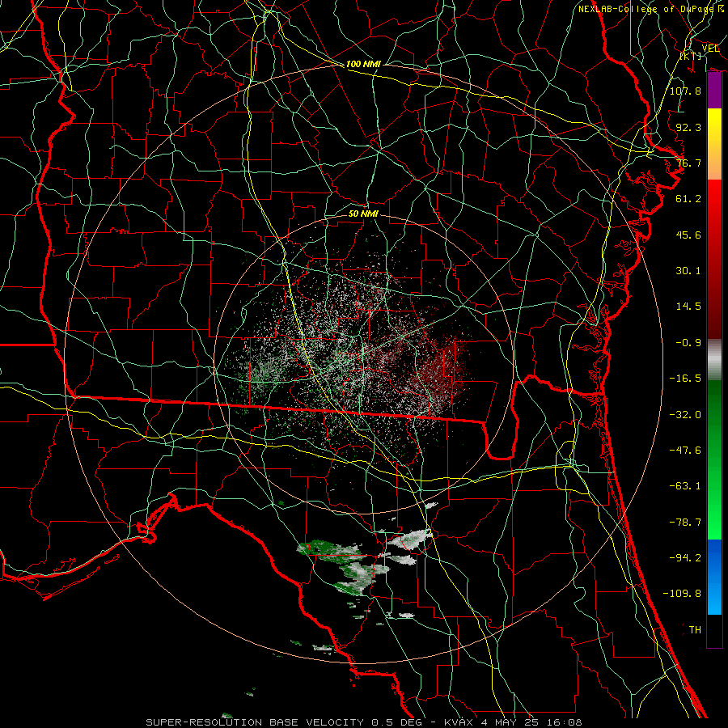Screen dimensions: 728x728
Task: Click the -32.0 legend value
Action: [685, 415]
